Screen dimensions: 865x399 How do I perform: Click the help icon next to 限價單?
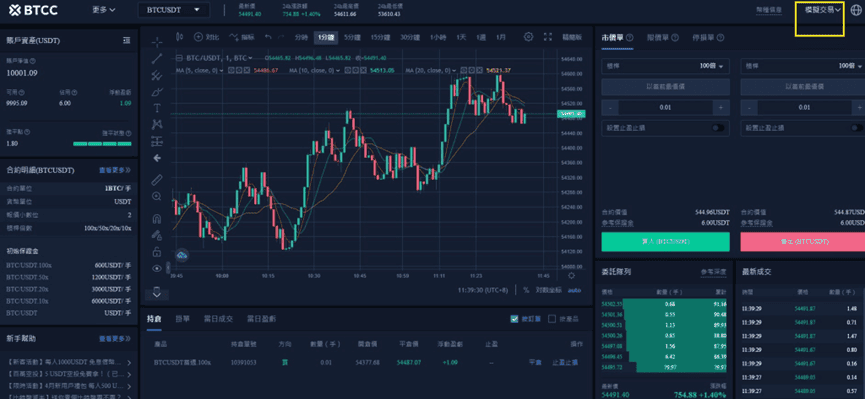click(x=675, y=38)
